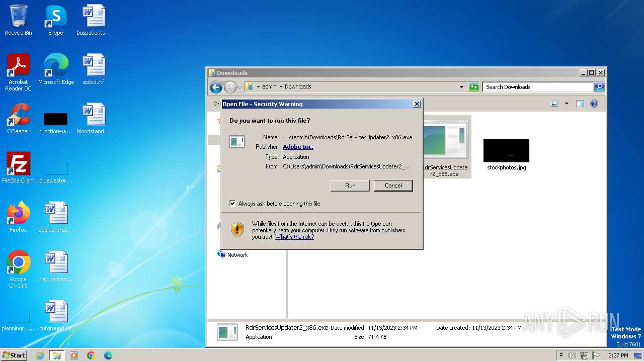
Task: Launch Microsoft Edge desktop shortcut
Action: point(56,69)
